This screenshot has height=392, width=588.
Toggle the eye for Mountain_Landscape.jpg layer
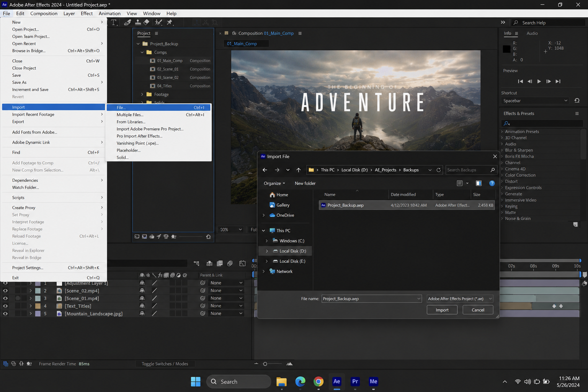[5, 314]
